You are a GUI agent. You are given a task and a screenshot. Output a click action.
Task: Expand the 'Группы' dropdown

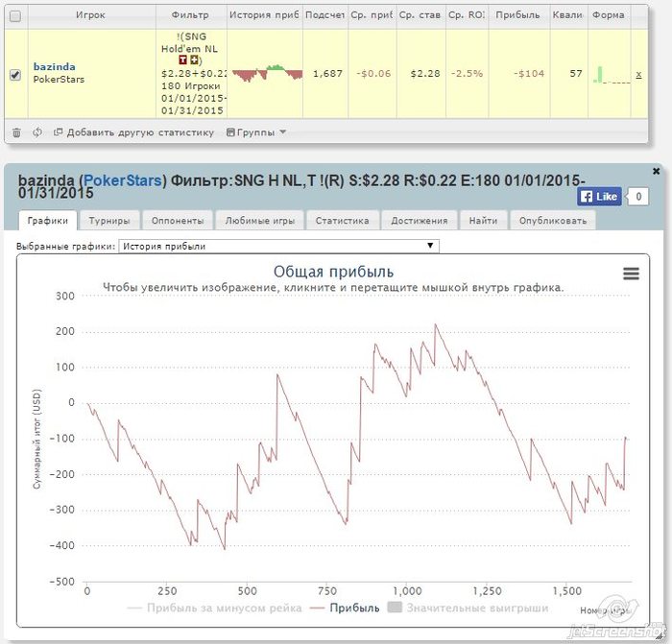pyautogui.click(x=256, y=132)
